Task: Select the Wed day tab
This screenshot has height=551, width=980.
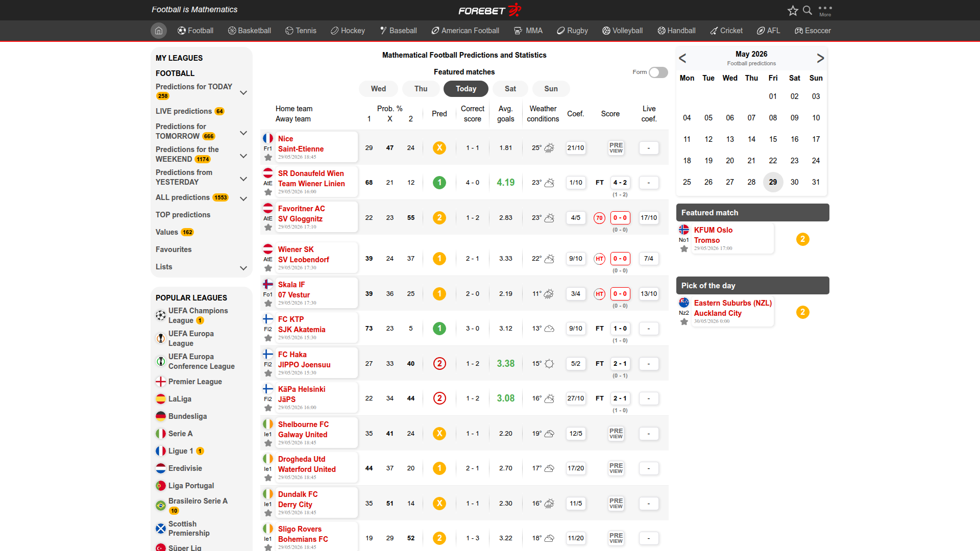Action: pyautogui.click(x=378, y=89)
